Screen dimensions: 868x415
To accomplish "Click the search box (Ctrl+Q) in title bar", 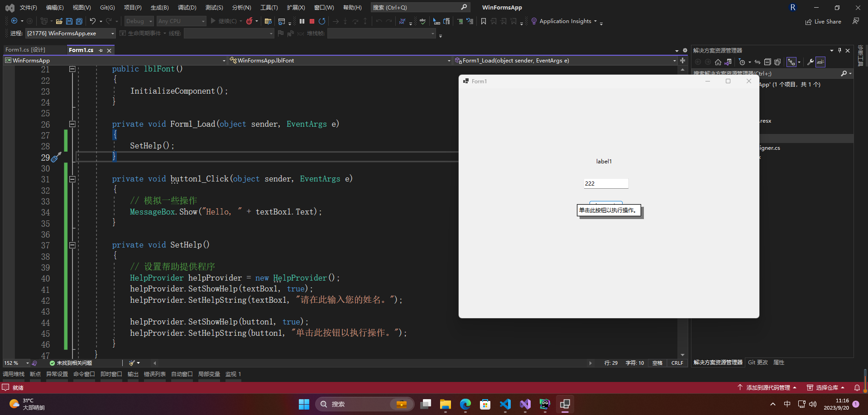I will [x=420, y=8].
